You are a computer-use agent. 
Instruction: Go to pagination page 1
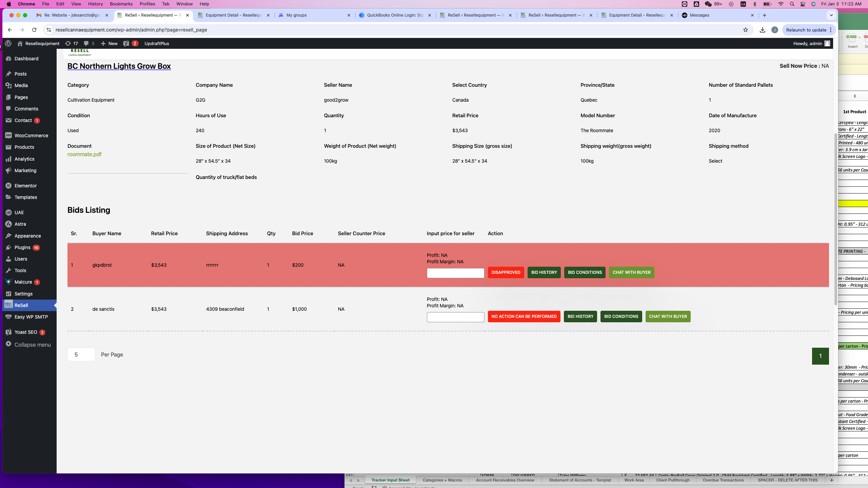(x=821, y=356)
